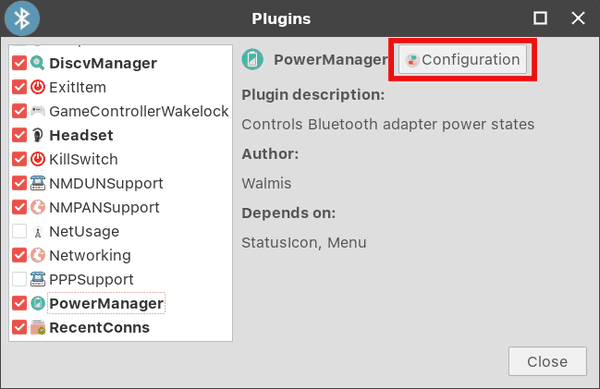Open PowerManager Configuration
The height and width of the screenshot is (389, 600).
point(462,60)
